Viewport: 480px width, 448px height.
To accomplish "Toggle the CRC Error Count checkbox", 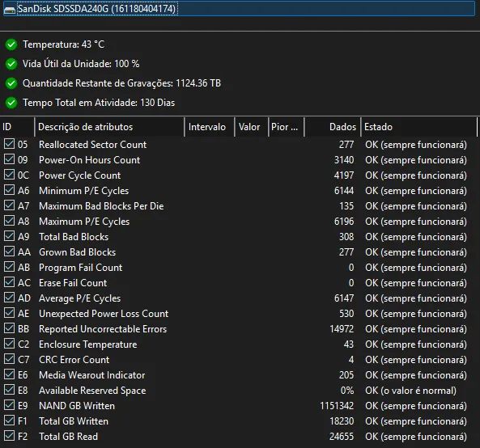I will [x=9, y=359].
